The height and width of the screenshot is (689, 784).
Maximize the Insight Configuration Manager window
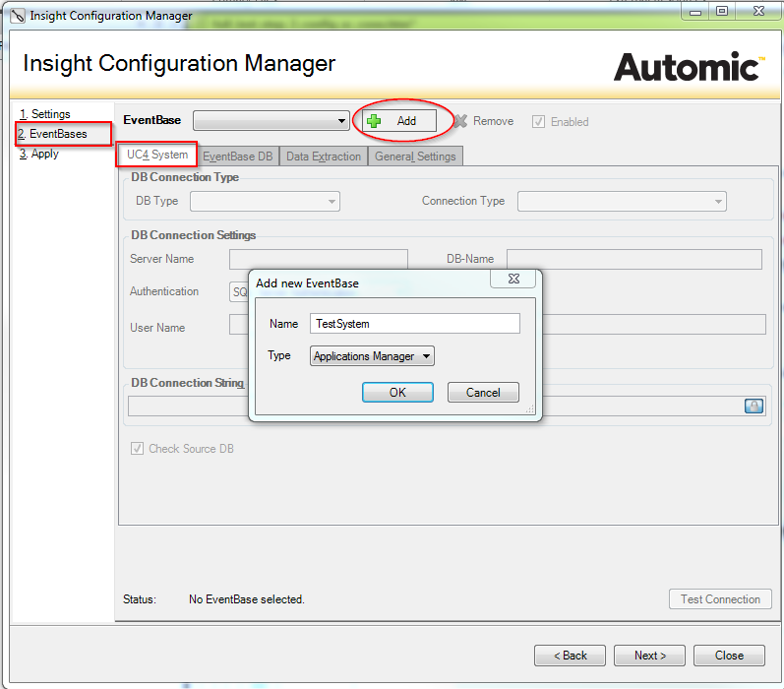point(722,11)
